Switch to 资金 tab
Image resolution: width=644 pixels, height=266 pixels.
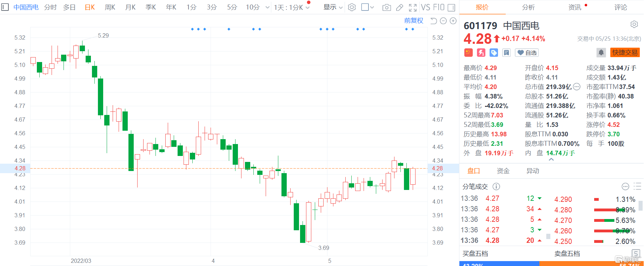(x=503, y=171)
